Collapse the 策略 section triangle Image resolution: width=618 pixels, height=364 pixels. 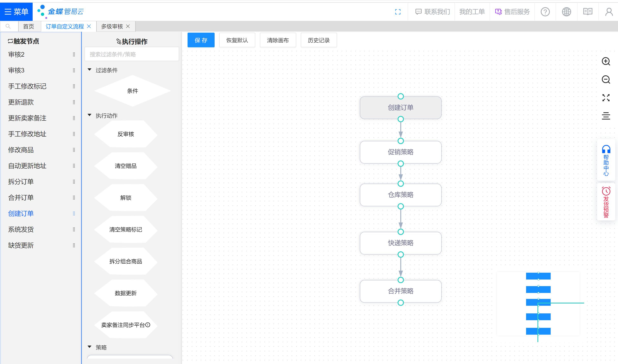[89, 347]
